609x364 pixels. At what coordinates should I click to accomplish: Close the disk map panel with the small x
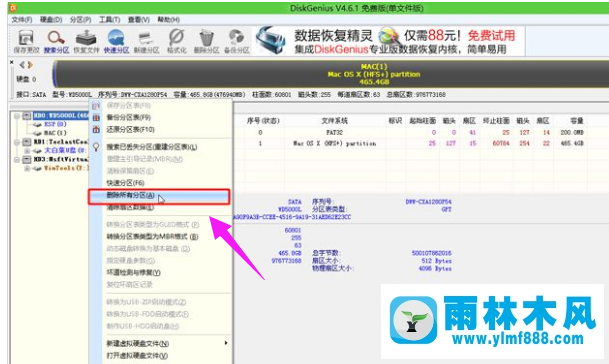coord(12,62)
